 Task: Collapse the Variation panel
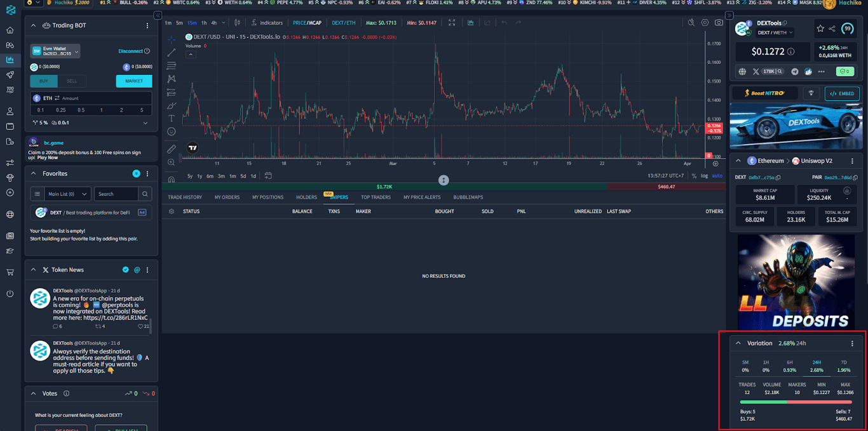(738, 343)
